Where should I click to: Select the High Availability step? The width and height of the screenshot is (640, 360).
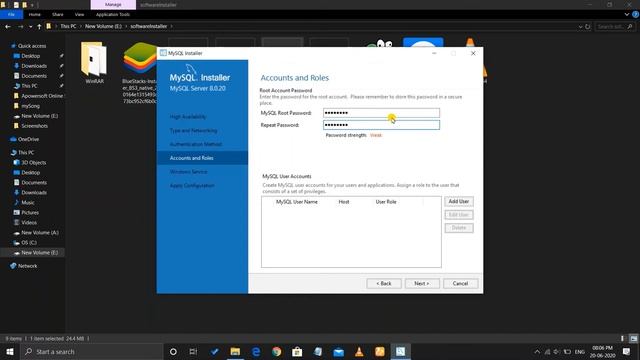[188, 117]
